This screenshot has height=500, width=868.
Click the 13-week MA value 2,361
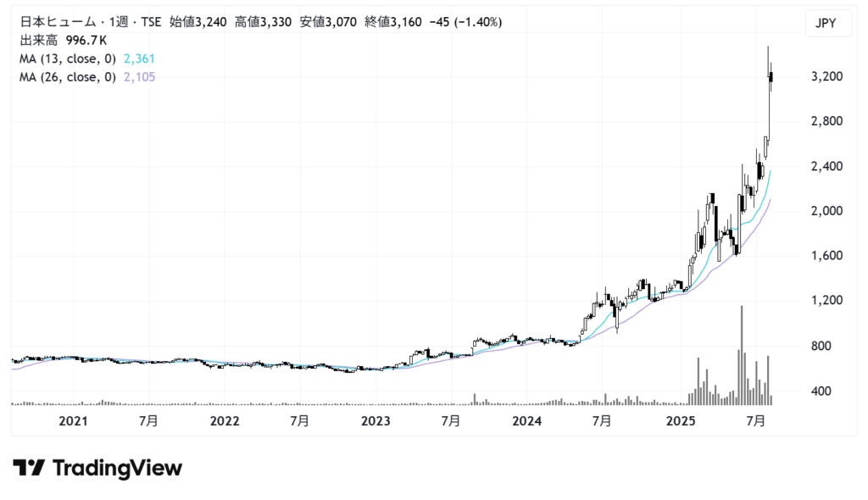(x=140, y=58)
